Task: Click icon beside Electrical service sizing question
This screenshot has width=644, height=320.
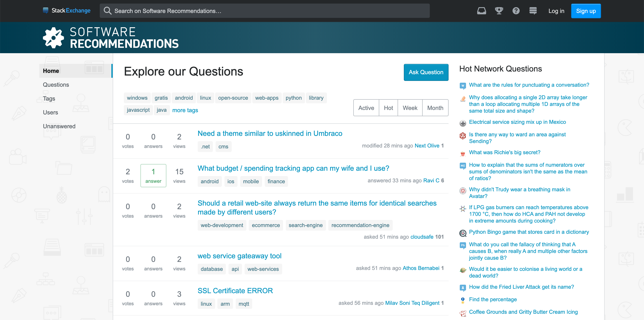Action: [463, 123]
